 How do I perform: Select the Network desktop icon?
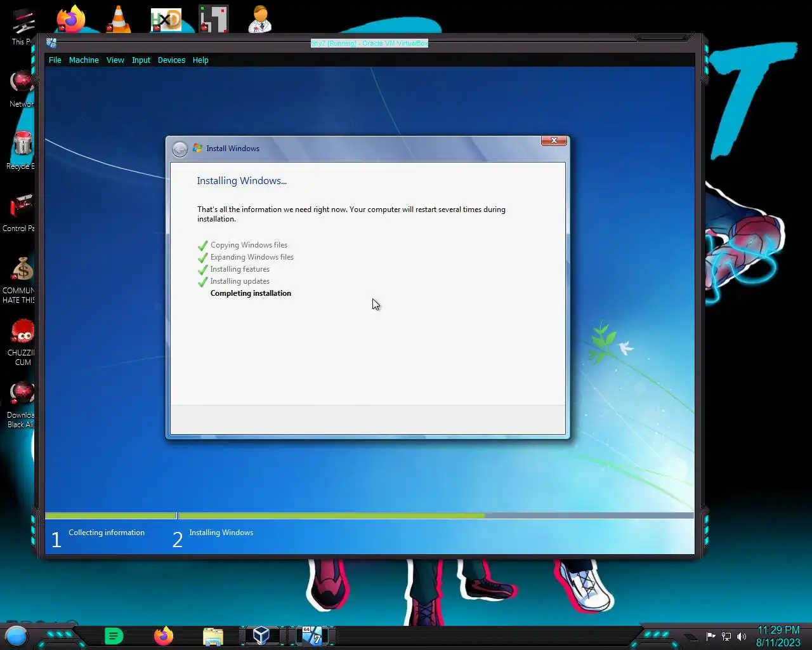pyautogui.click(x=22, y=89)
